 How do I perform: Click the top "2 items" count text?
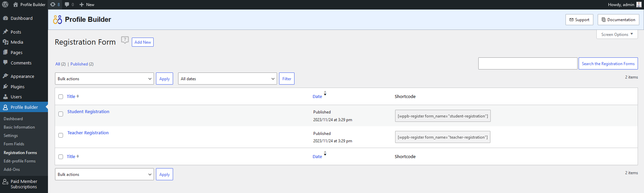click(631, 77)
